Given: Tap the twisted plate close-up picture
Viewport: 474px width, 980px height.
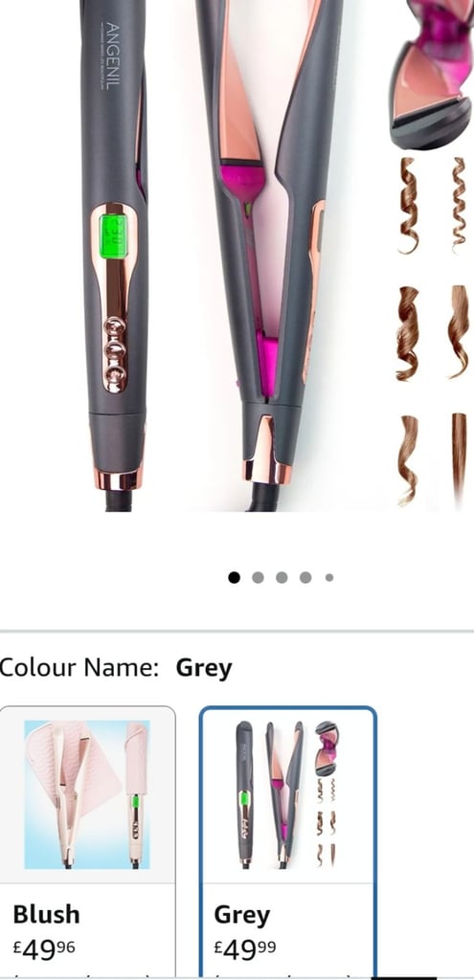Looking at the screenshot, I should [x=431, y=74].
